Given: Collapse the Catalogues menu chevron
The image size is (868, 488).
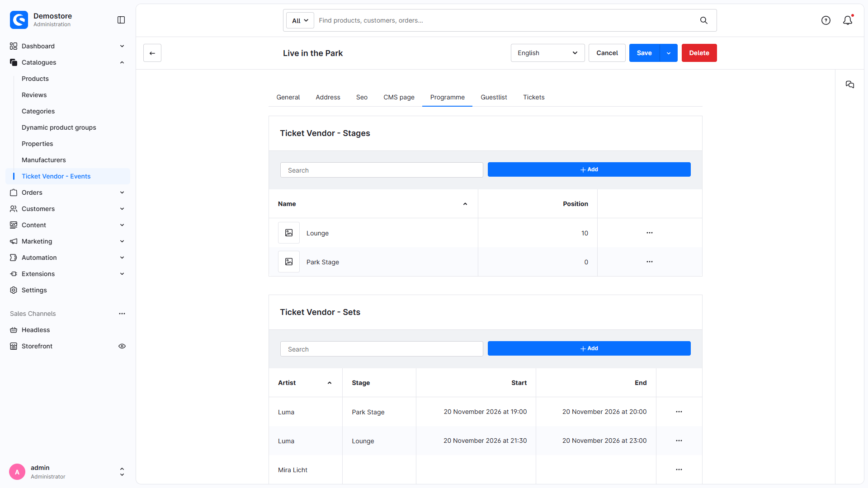Looking at the screenshot, I should tap(122, 62).
